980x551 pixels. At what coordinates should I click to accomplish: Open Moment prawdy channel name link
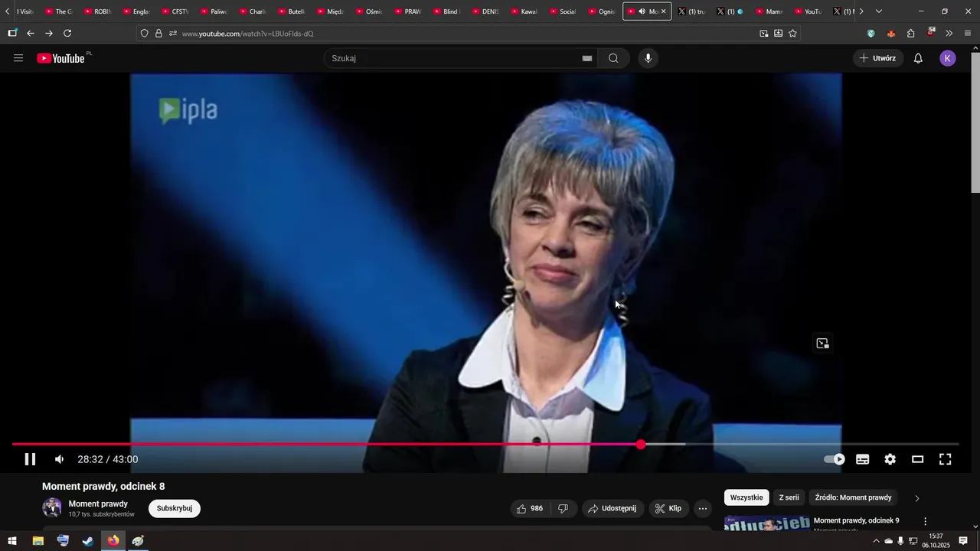98,504
